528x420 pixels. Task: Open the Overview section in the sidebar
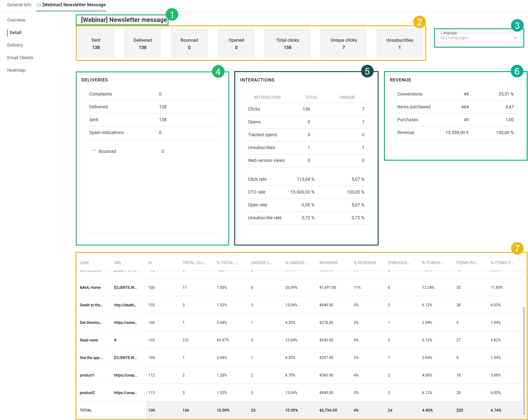pos(16,20)
